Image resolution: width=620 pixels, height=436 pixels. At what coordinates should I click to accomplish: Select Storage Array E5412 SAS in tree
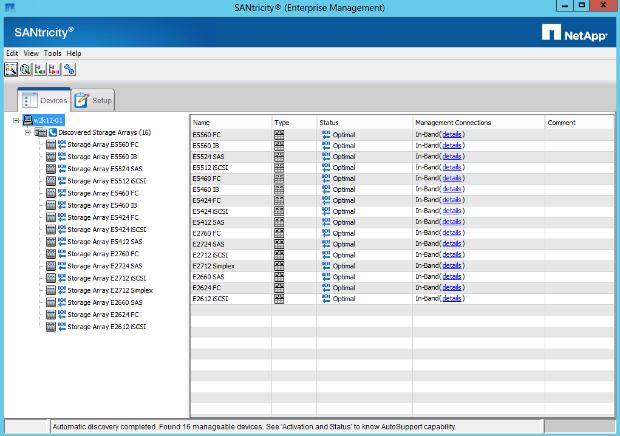[105, 242]
